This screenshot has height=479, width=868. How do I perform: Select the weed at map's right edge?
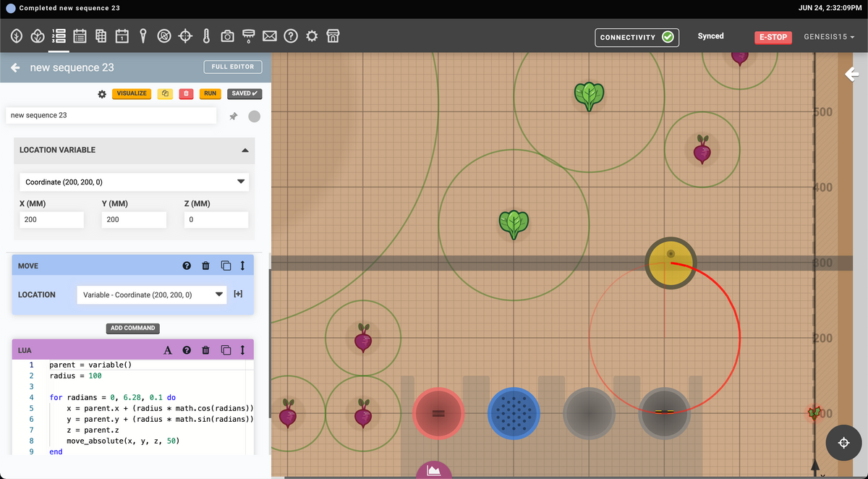(x=815, y=413)
